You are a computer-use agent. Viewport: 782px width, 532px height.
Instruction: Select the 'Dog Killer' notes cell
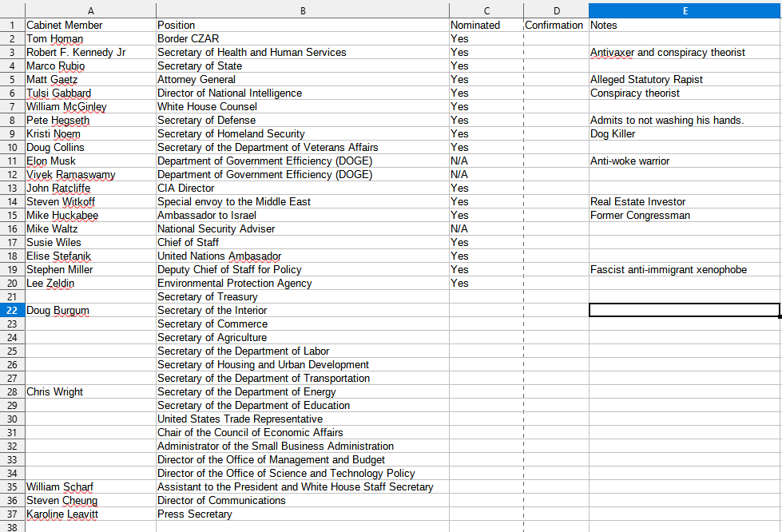pos(685,133)
